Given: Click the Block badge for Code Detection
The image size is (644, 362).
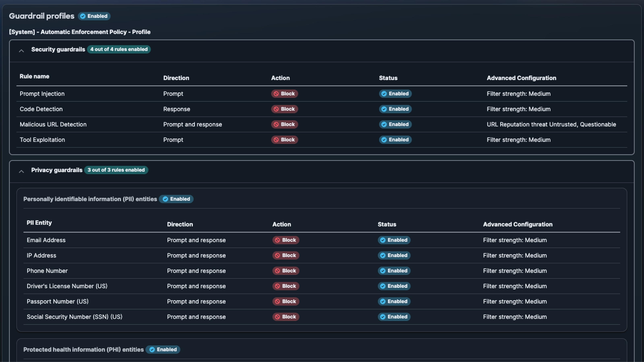Looking at the screenshot, I should (285, 109).
